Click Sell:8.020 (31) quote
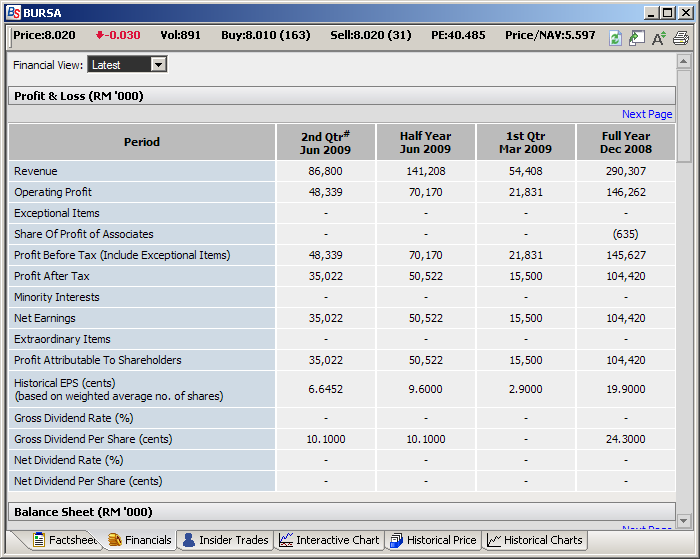 pos(371,35)
